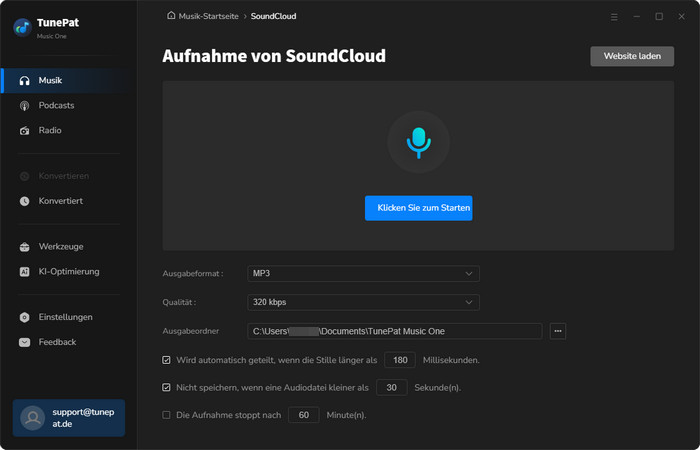Image resolution: width=700 pixels, height=450 pixels.
Task: Click the clock icon beside Konvertiert
Action: pyautogui.click(x=25, y=201)
